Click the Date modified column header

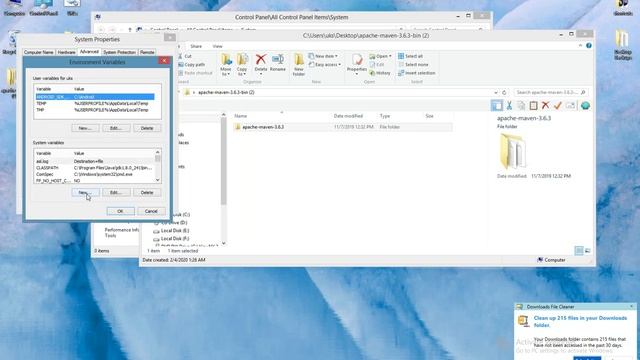348,116
